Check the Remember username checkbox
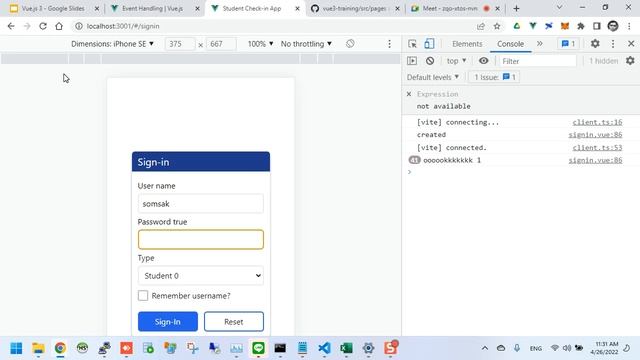Image resolution: width=640 pixels, height=360 pixels. [x=143, y=296]
